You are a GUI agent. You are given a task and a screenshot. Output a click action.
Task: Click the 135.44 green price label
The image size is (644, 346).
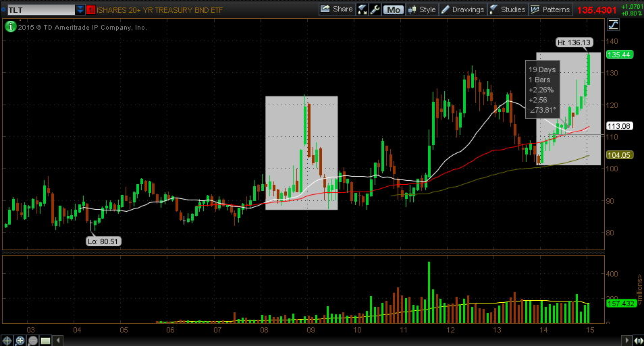(x=619, y=55)
